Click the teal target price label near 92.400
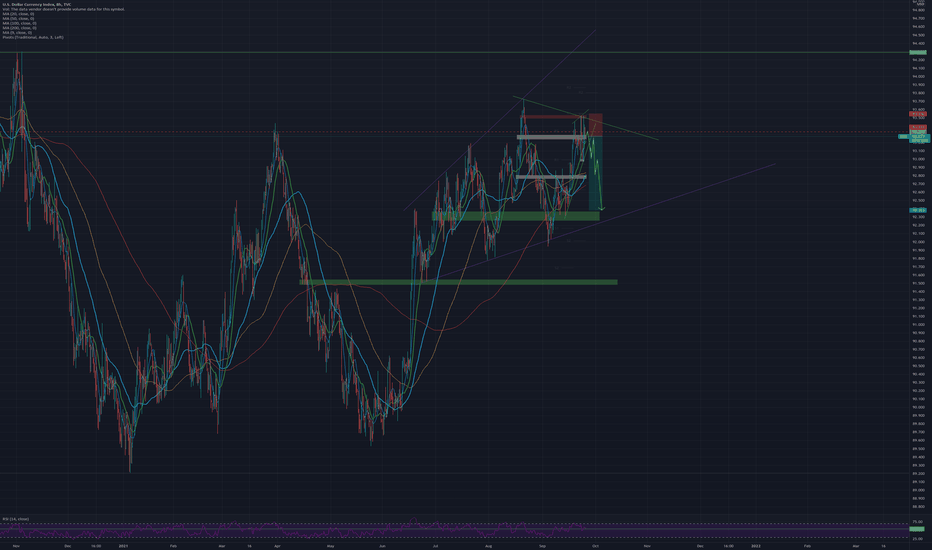The height and width of the screenshot is (550, 932). [918, 210]
